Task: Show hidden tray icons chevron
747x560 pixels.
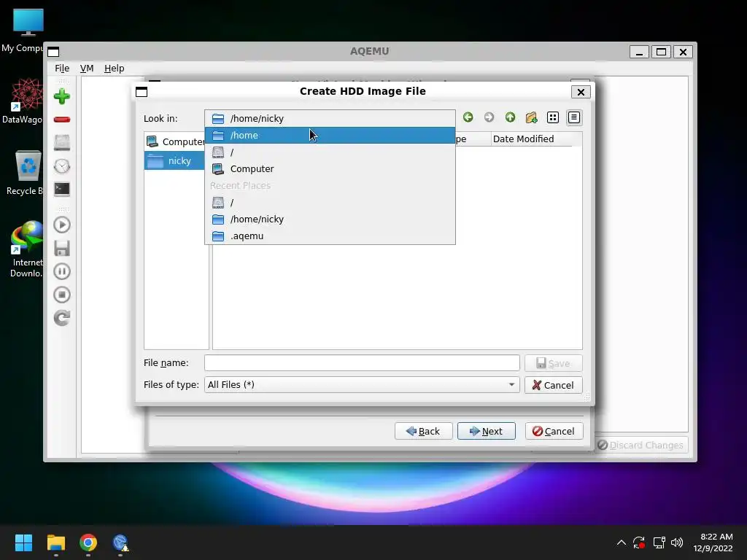Action: (x=622, y=542)
